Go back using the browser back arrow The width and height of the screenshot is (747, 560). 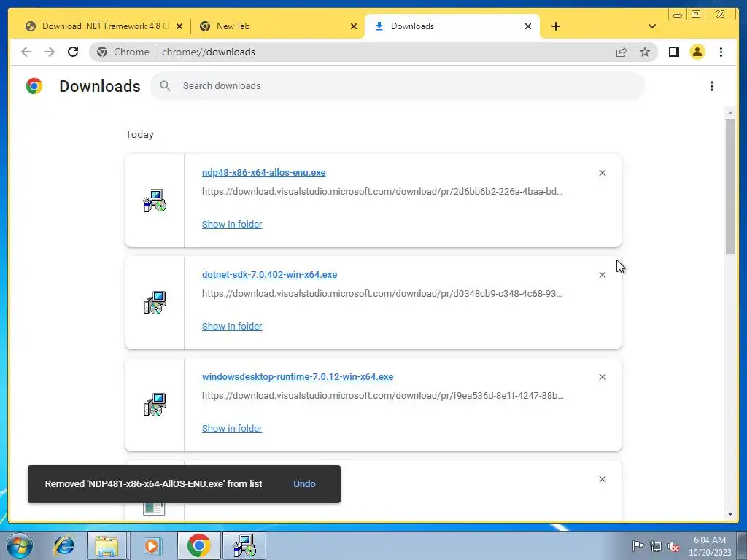pyautogui.click(x=26, y=52)
